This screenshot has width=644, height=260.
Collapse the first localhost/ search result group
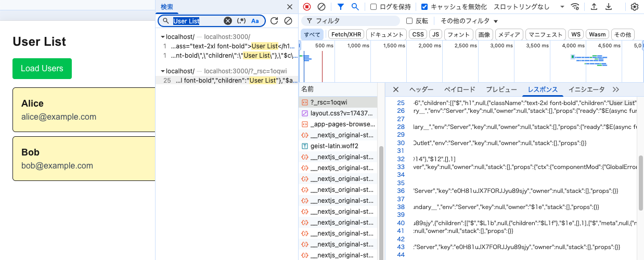(163, 37)
